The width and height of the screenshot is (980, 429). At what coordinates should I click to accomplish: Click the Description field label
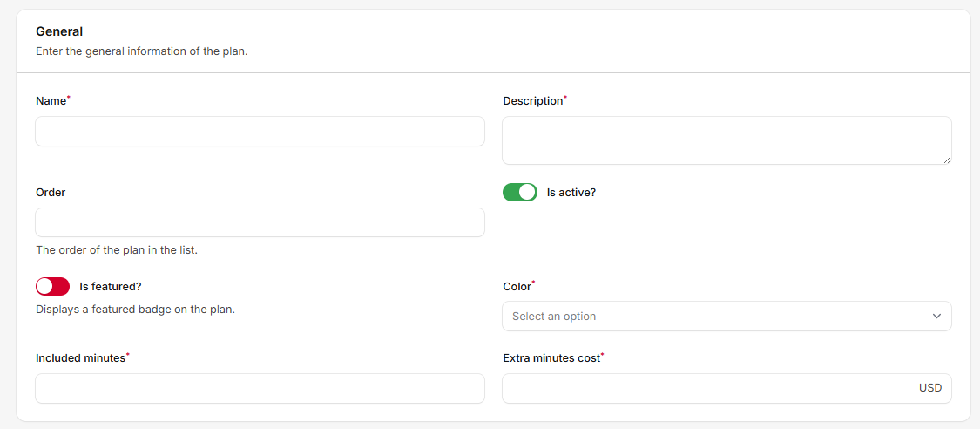click(533, 101)
